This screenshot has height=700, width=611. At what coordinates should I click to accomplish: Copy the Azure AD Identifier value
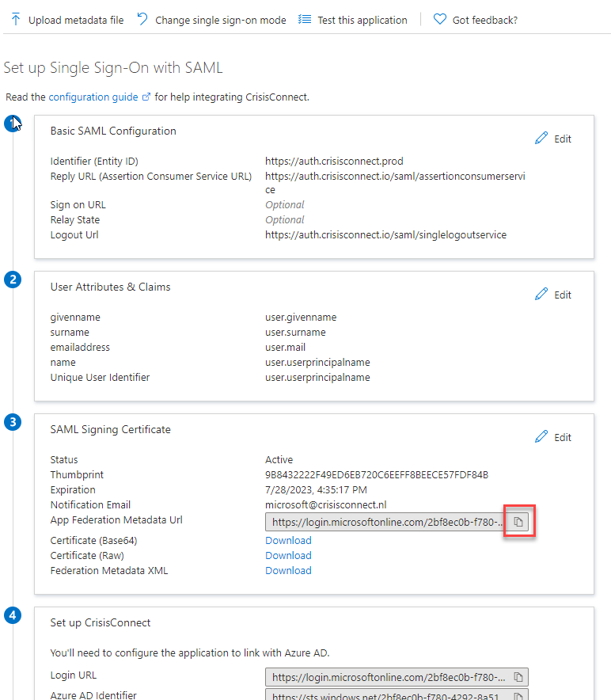pyautogui.click(x=518, y=695)
